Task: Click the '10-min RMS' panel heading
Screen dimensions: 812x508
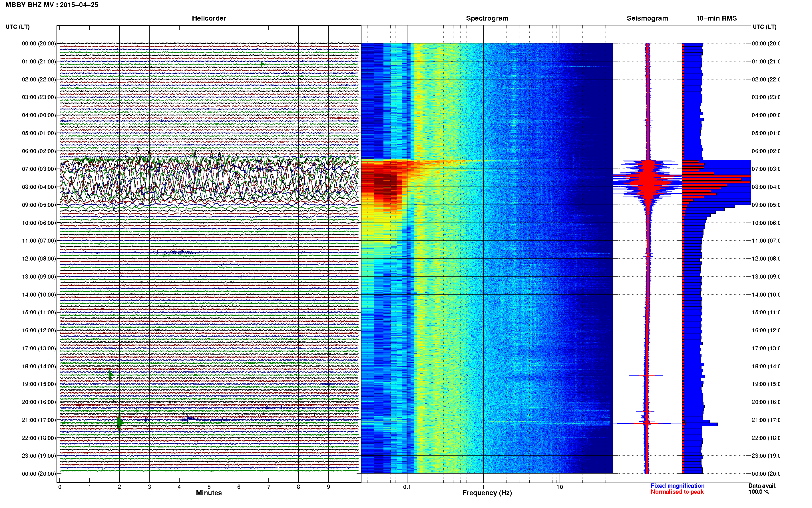Action: tap(716, 19)
